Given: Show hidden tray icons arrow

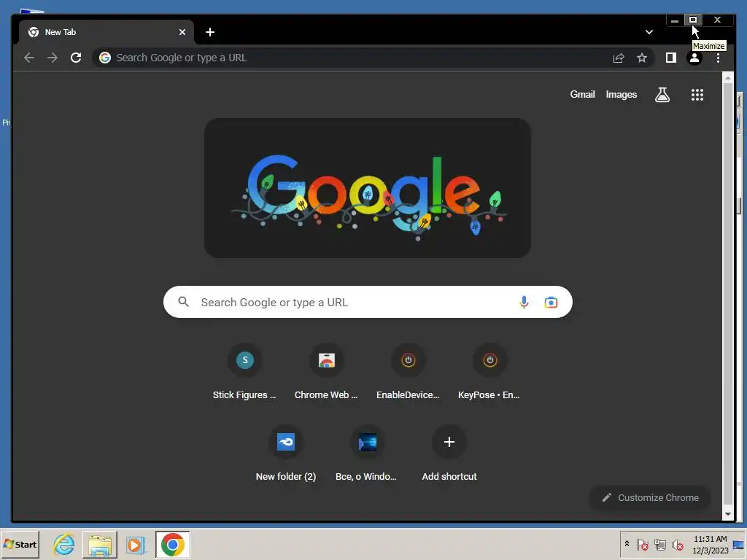Looking at the screenshot, I should click(627, 544).
